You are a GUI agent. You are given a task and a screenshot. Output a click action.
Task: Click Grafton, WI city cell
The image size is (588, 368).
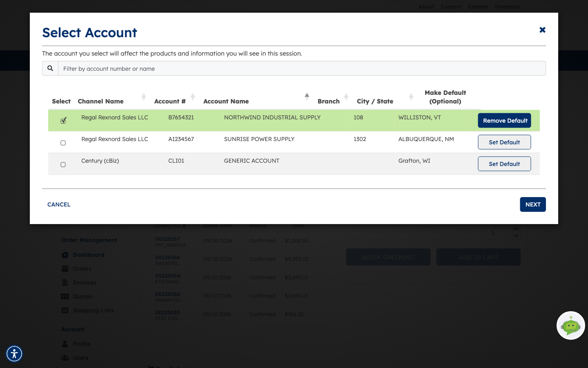click(x=414, y=161)
